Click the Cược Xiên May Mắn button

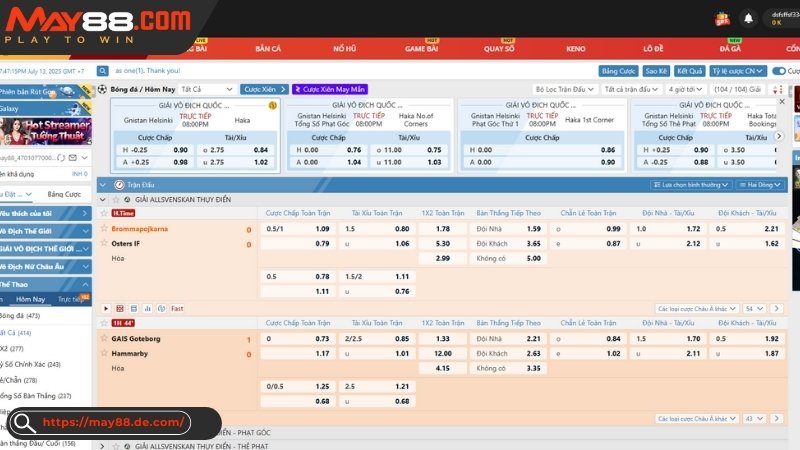click(x=330, y=89)
